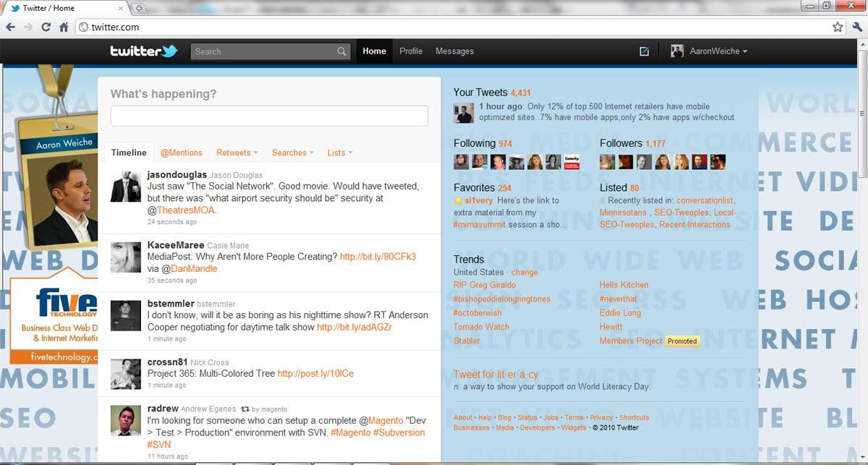Open the Chrome wrench settings menu
This screenshot has width=868, height=465.
click(857, 27)
